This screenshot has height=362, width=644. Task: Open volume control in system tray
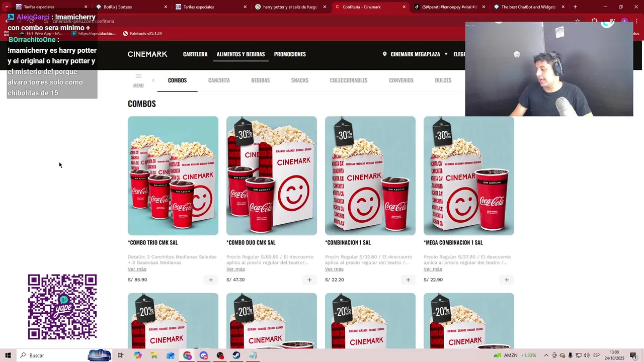587,355
